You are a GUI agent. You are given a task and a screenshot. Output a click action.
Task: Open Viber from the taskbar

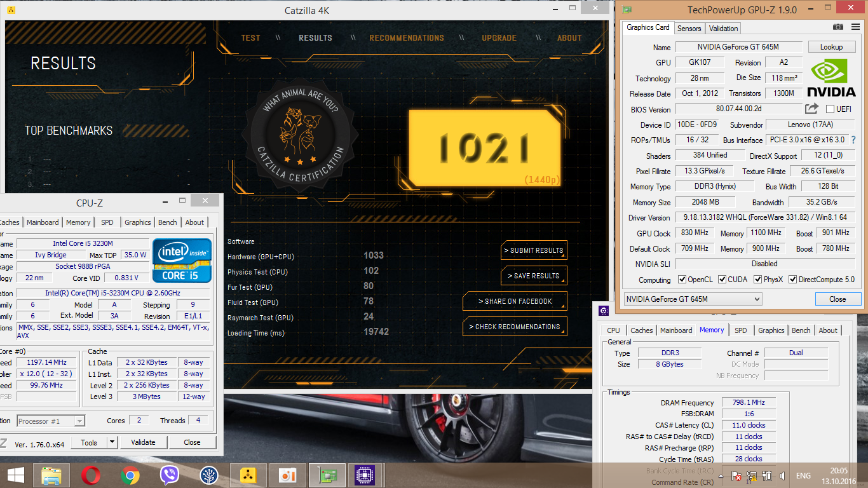(170, 475)
